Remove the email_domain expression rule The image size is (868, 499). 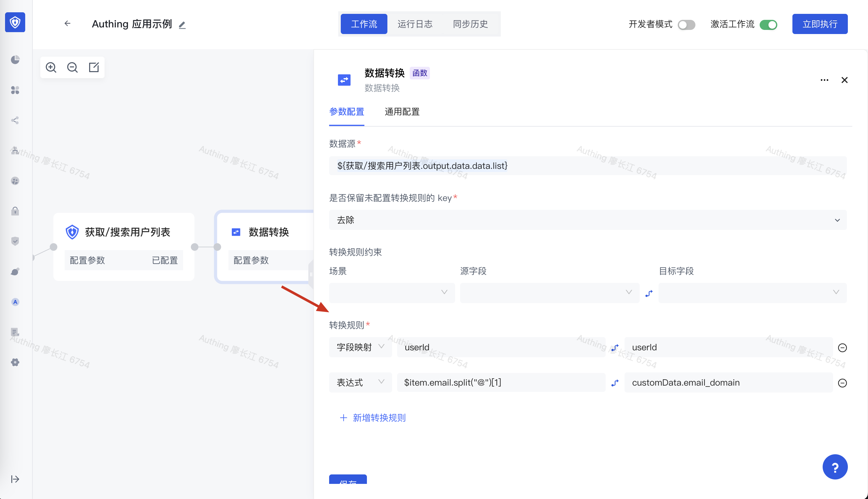click(842, 383)
